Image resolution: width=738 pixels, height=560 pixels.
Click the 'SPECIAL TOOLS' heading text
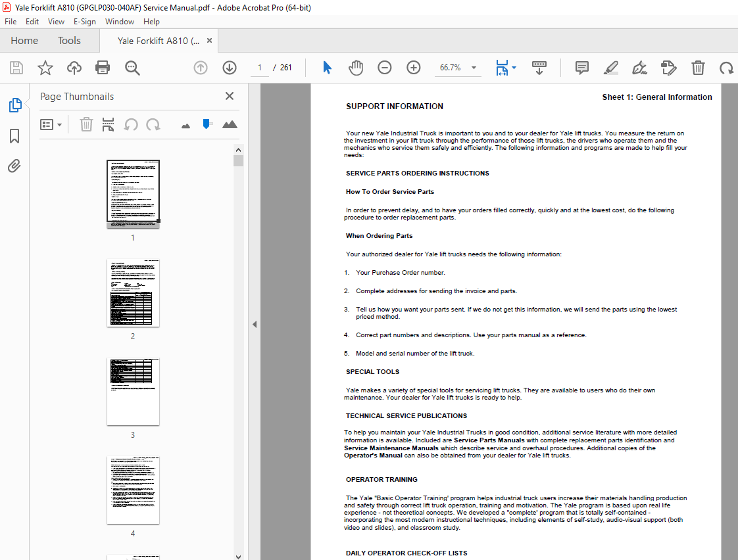tap(372, 372)
